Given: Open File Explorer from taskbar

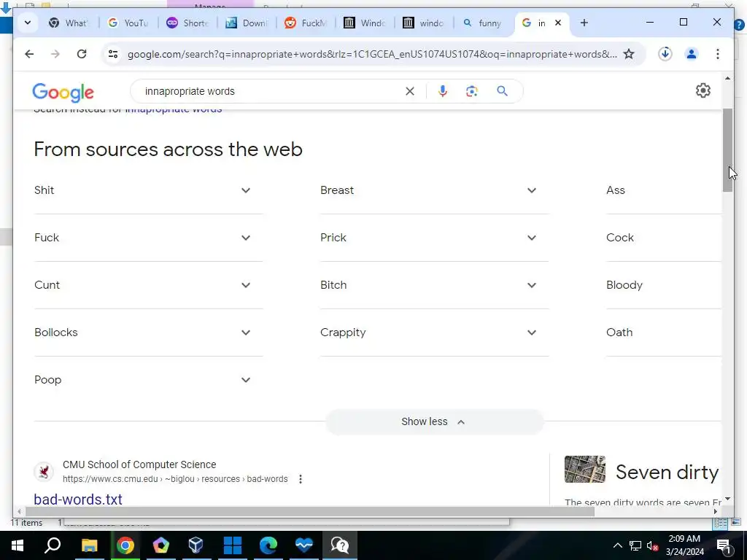Looking at the screenshot, I should (89, 545).
